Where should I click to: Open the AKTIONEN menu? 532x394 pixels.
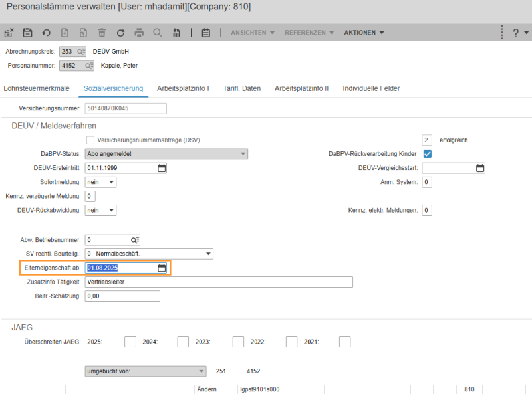point(364,33)
